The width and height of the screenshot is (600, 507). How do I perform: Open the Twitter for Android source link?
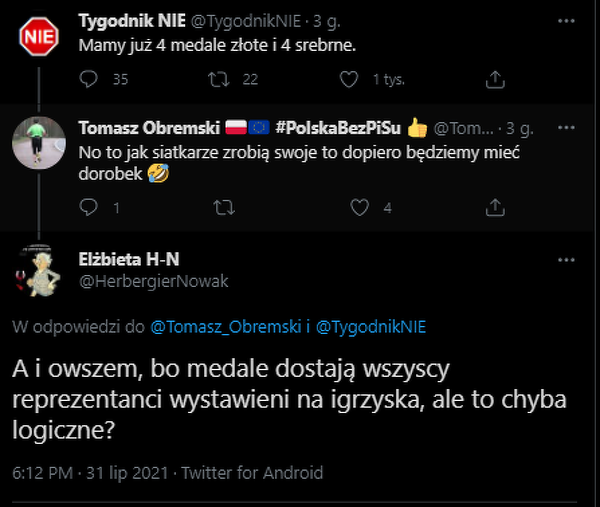click(x=264, y=473)
